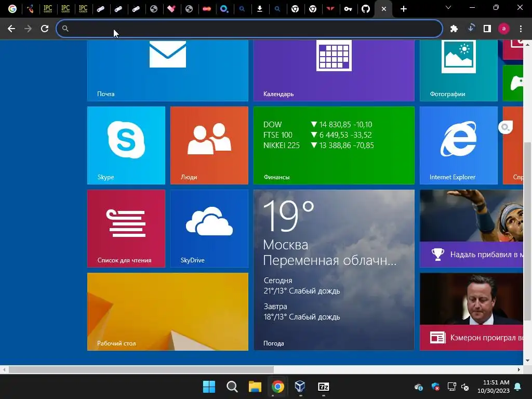Open the notification bell

(518, 387)
